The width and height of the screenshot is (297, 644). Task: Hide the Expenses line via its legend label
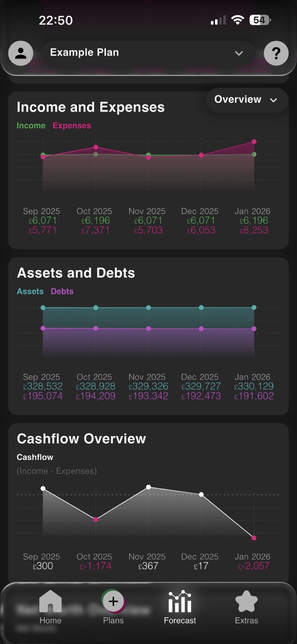[71, 125]
